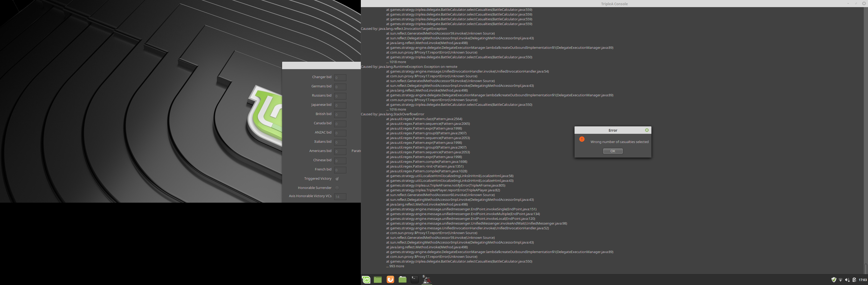Click the 'Caused by: java.lang.RuntimeException' console line

point(409,66)
